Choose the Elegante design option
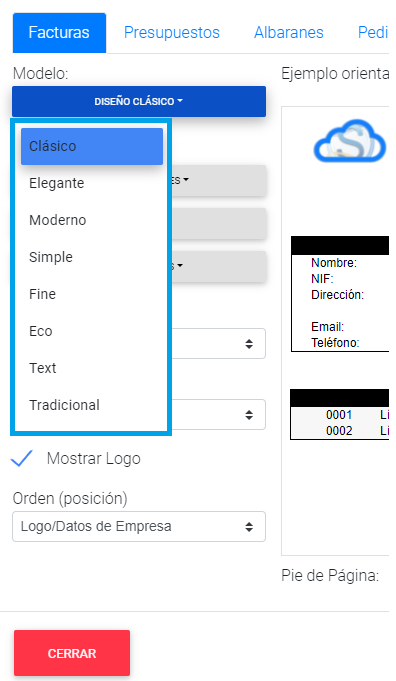The image size is (396, 681). pos(92,183)
